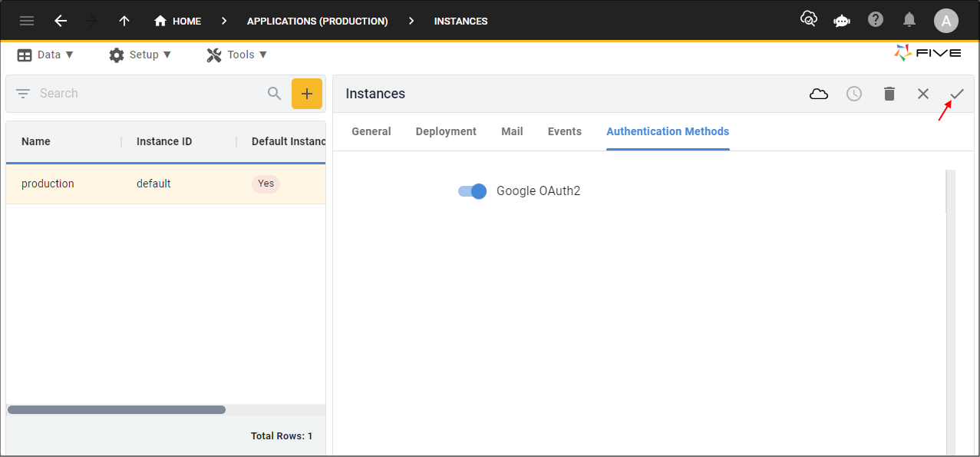
Task: Click the horizontal scrollbar under the instance list
Action: point(117,410)
